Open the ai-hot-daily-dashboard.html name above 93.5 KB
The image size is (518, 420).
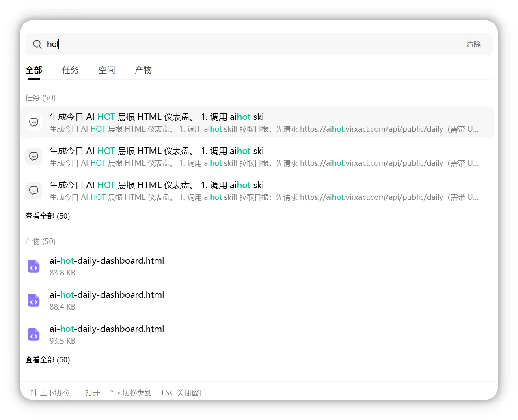pyautogui.click(x=107, y=329)
